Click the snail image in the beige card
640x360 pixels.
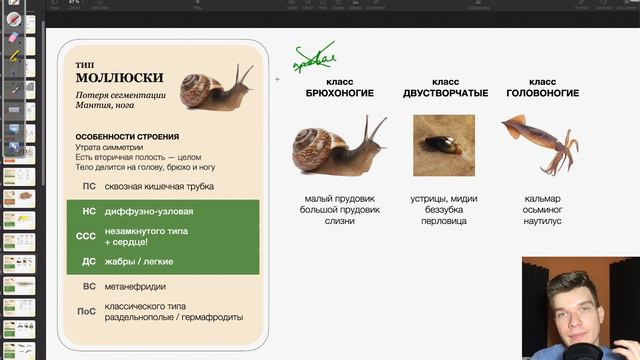pyautogui.click(x=217, y=87)
